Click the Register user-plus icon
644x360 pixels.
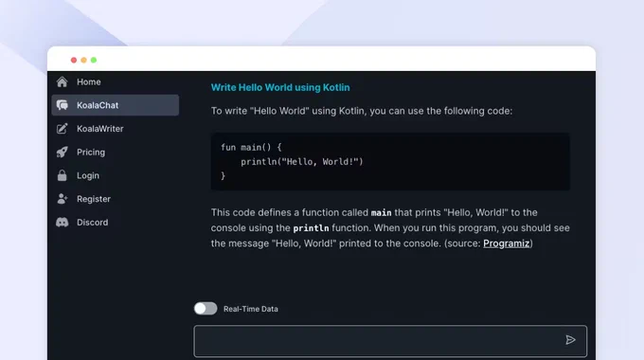62,199
